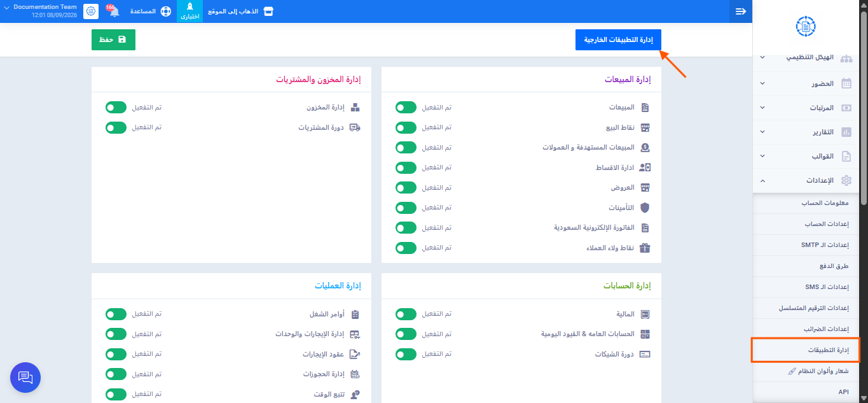Image resolution: width=868 pixels, height=403 pixels.
Task: Click the shield icon next to التأمينات
Action: (x=645, y=208)
